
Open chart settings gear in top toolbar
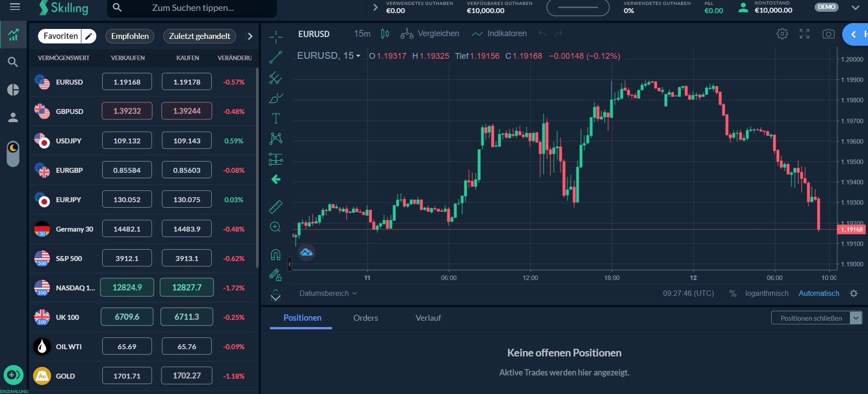[782, 34]
